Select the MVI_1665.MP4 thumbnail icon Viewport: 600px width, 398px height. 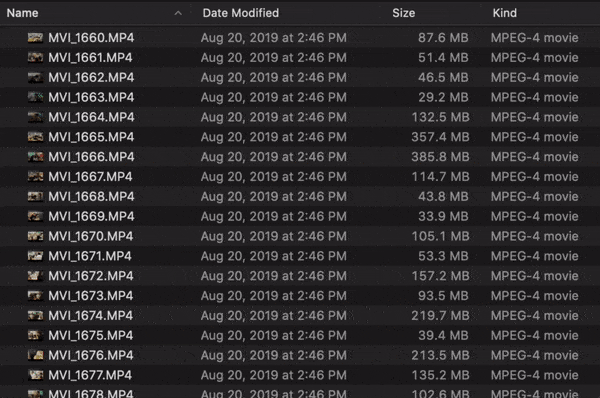(x=35, y=137)
